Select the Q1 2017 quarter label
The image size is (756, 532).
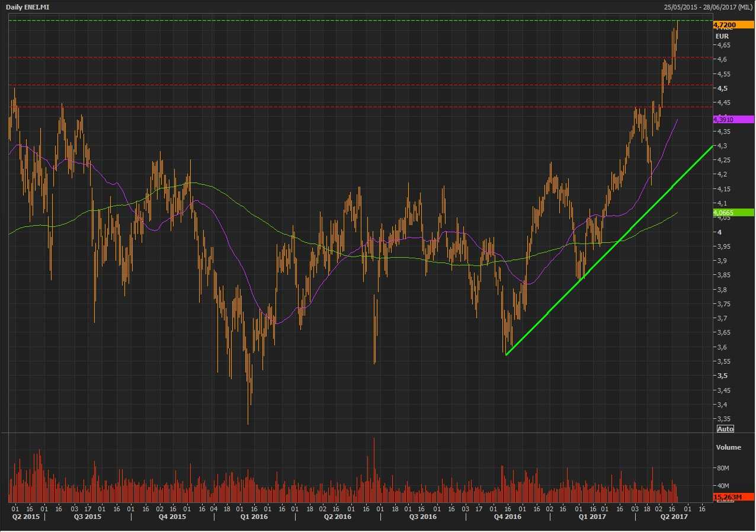click(592, 517)
